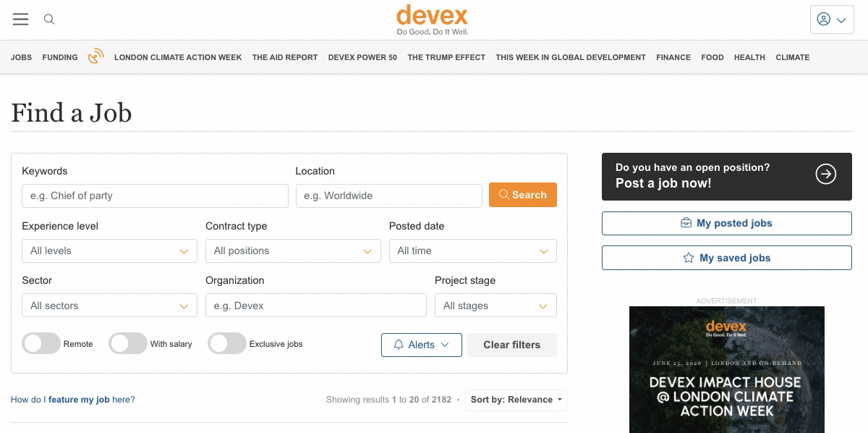Open This Week in Global Development

pos(571,57)
